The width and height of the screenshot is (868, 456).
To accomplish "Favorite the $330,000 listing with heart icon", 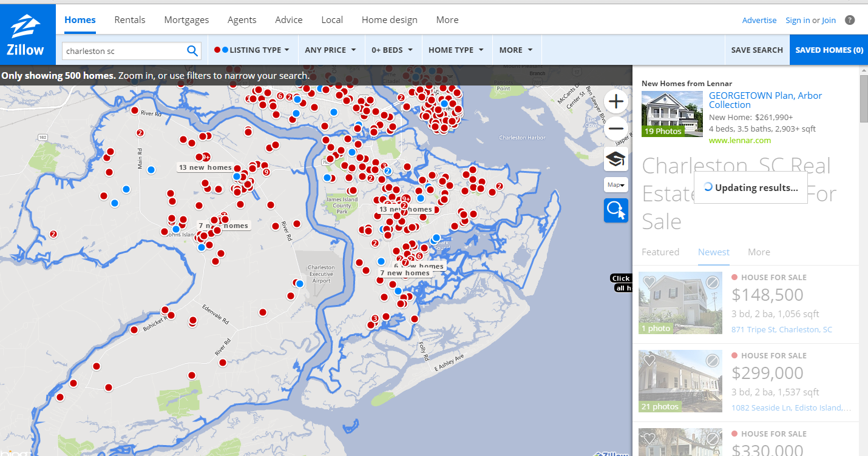I will [649, 438].
